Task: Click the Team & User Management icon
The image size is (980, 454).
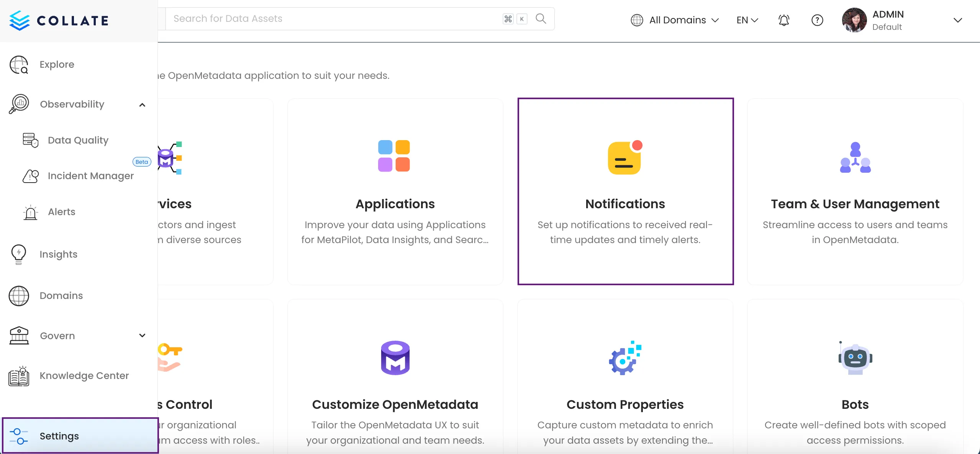Action: click(855, 158)
